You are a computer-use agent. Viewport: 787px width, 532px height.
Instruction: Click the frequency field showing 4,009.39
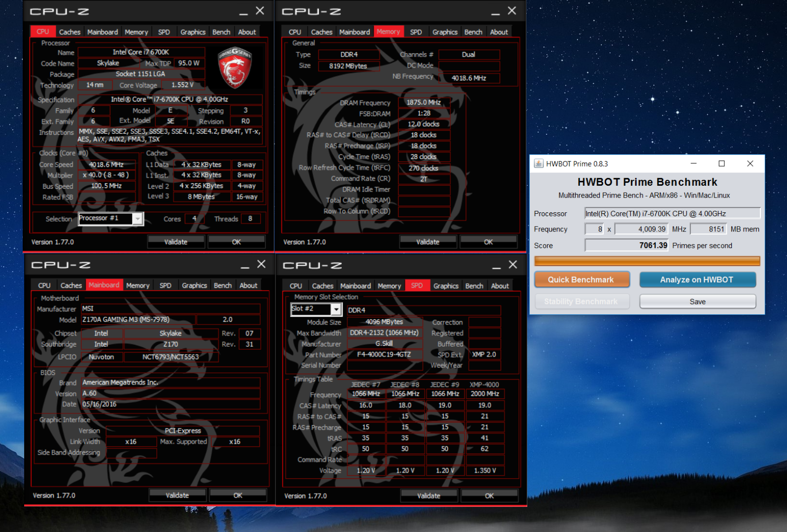coord(641,229)
